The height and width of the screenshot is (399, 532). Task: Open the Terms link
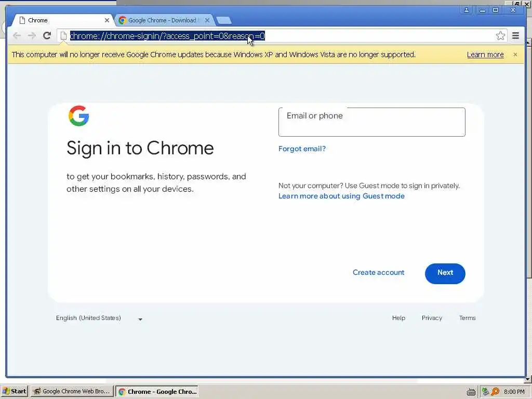(467, 318)
